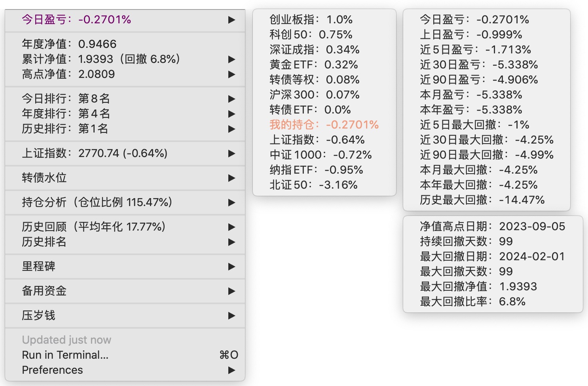Screen dimensions: 588x386
Task: Open the 历史回顾 menu item
Action: point(93,227)
